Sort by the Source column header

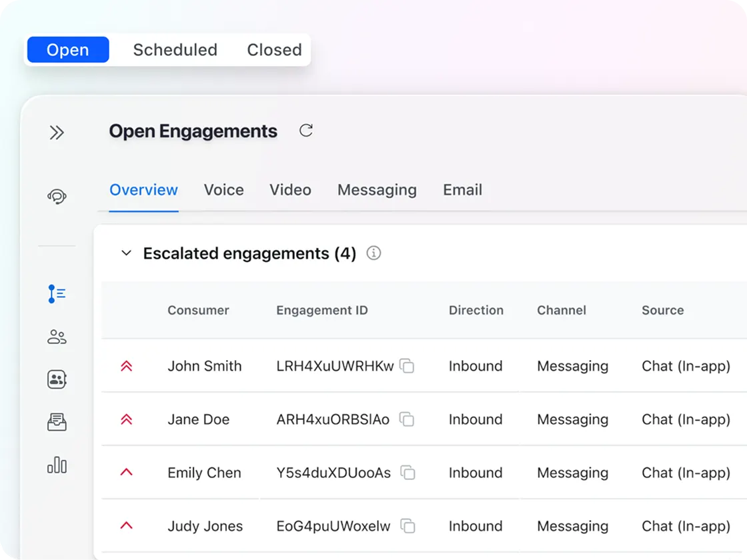[663, 310]
